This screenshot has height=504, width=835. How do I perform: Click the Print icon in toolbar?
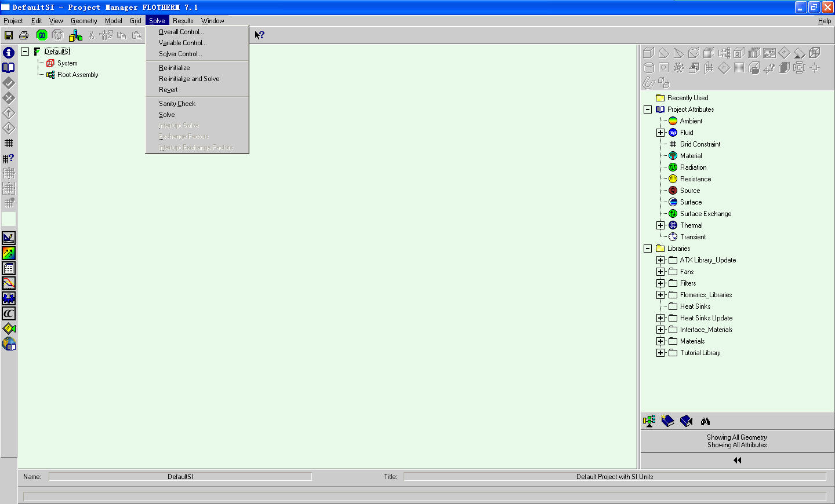click(x=24, y=35)
